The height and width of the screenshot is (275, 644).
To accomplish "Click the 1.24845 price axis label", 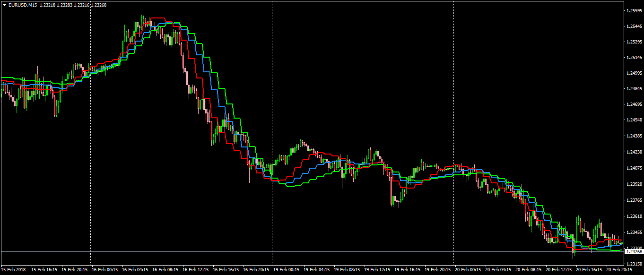I will point(634,89).
